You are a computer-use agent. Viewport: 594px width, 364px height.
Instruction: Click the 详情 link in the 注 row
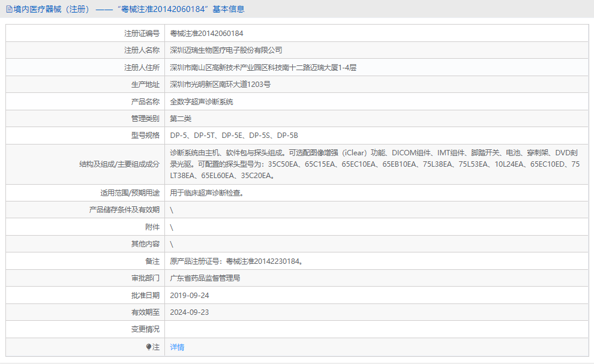click(x=177, y=347)
